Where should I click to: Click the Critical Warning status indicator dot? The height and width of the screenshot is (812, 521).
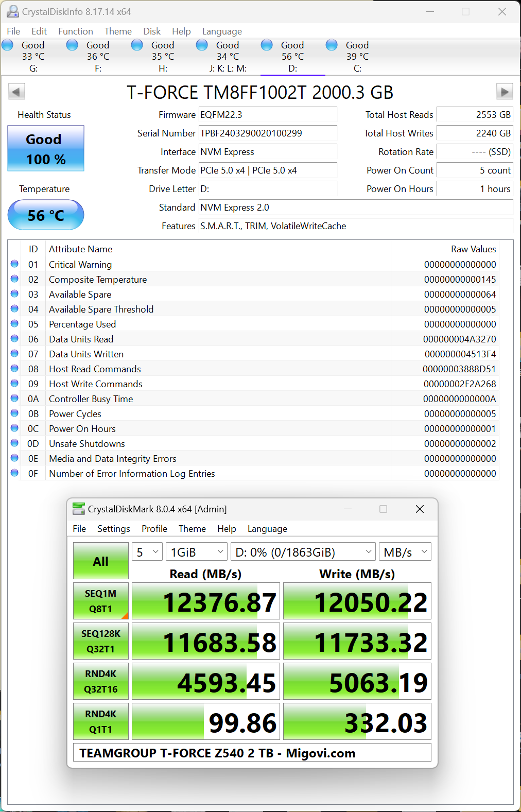(14, 264)
